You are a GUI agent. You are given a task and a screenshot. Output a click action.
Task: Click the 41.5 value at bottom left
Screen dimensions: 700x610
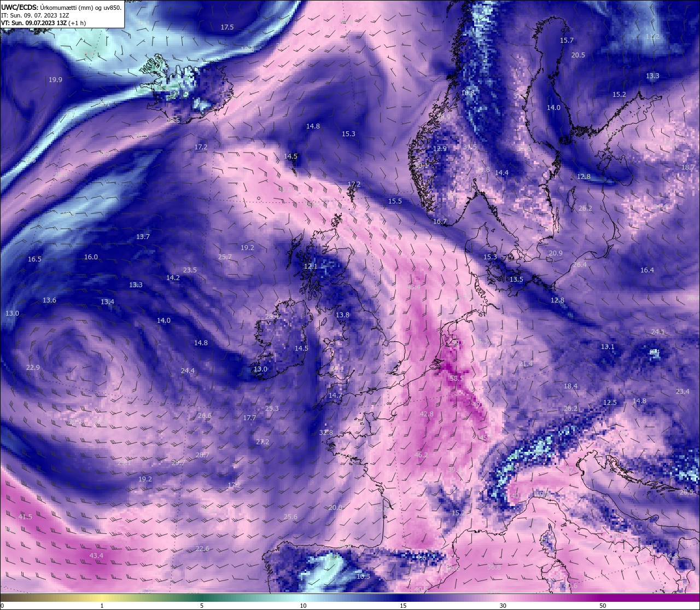pyautogui.click(x=25, y=517)
